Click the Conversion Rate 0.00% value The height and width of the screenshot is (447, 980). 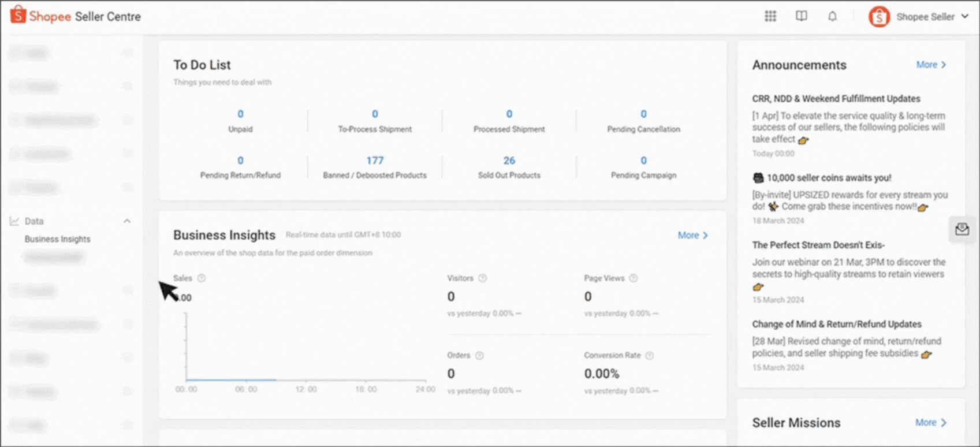pyautogui.click(x=602, y=374)
